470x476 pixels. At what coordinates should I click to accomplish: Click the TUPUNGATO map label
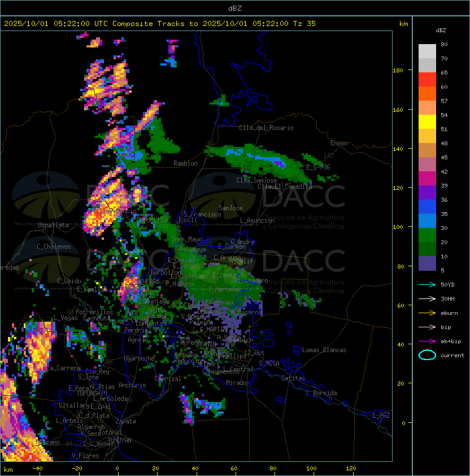[x=92, y=393]
